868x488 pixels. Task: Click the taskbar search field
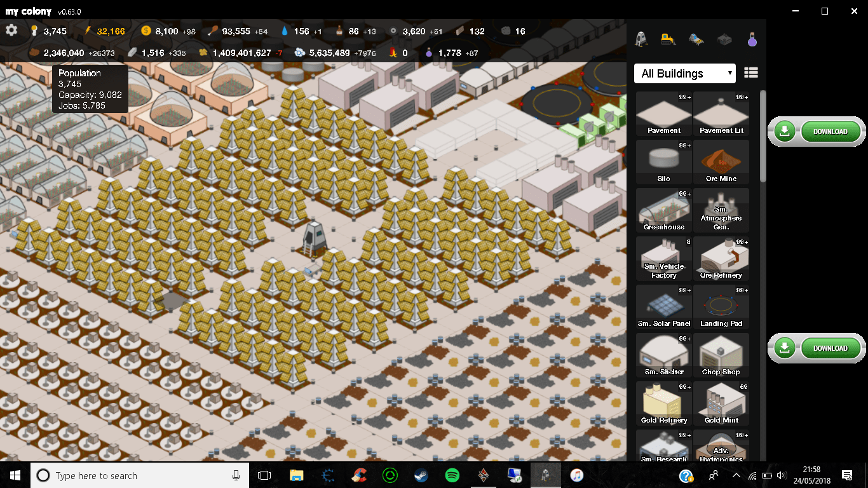[127, 475]
